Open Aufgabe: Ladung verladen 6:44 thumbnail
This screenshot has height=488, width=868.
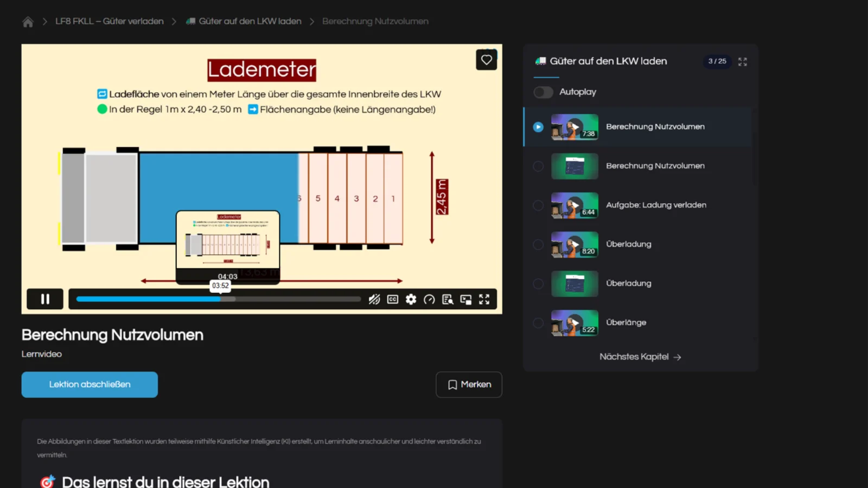(575, 206)
